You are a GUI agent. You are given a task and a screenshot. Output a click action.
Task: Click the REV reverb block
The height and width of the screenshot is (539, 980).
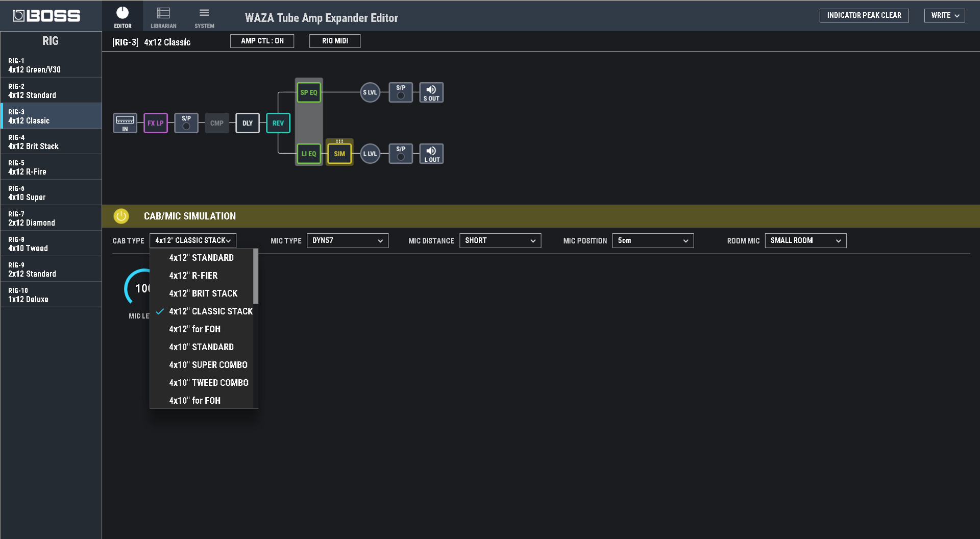[278, 123]
